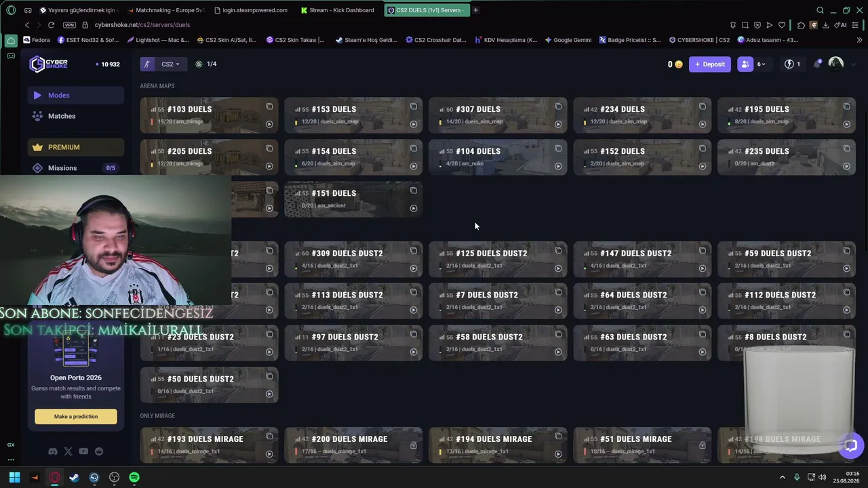
Task: Copy address of #113 DUELS DUST2 server
Action: 414,292
